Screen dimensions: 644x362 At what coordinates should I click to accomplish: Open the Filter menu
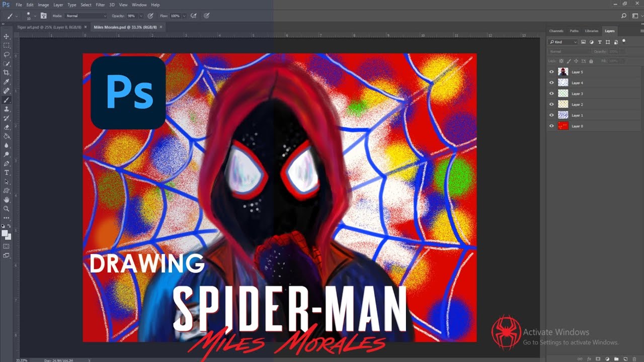click(x=100, y=5)
